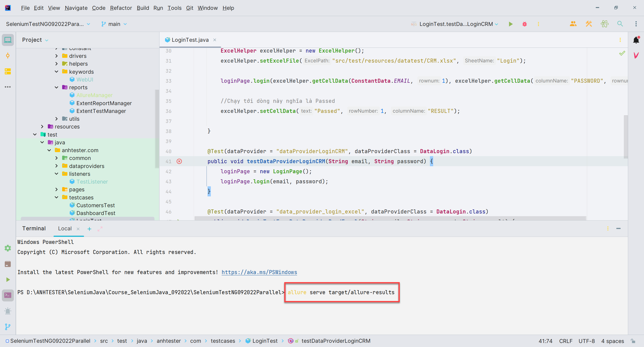The height and width of the screenshot is (347, 644).
Task: Toggle Terminal tool window icon
Action: (x=8, y=295)
